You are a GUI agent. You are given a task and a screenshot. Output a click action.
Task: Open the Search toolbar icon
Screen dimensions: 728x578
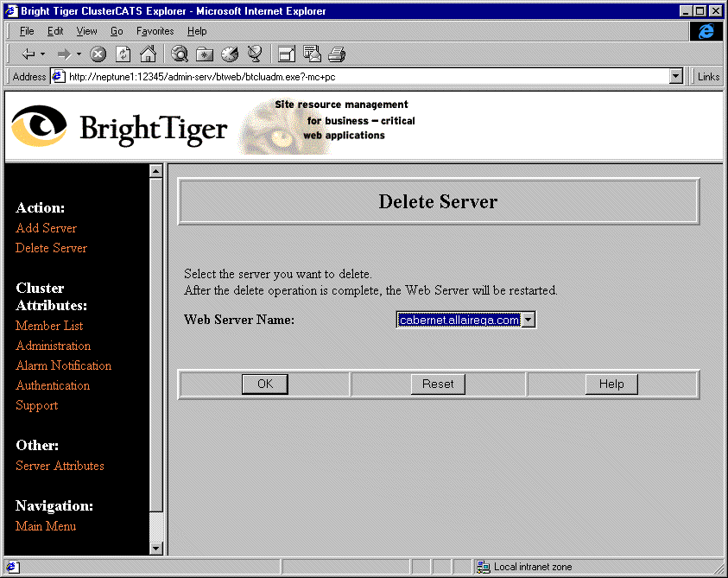click(180, 54)
